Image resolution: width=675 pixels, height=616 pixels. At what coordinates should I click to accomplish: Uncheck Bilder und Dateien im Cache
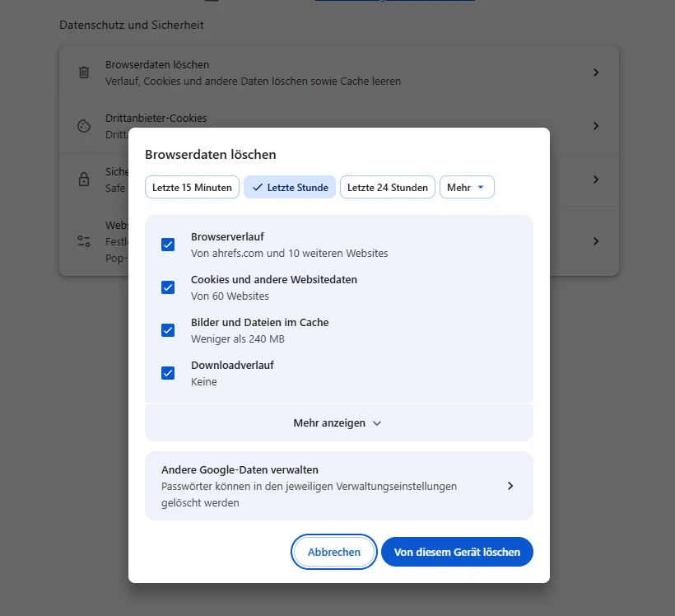[x=168, y=330]
